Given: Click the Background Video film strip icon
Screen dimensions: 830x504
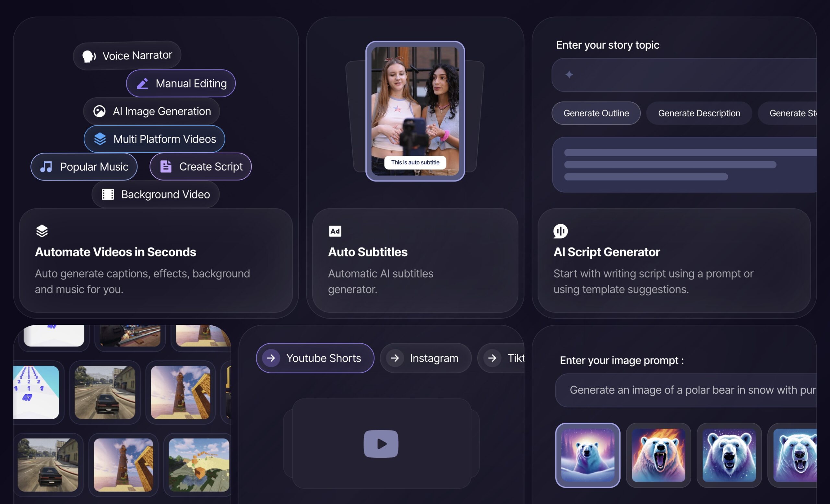Looking at the screenshot, I should tap(108, 194).
